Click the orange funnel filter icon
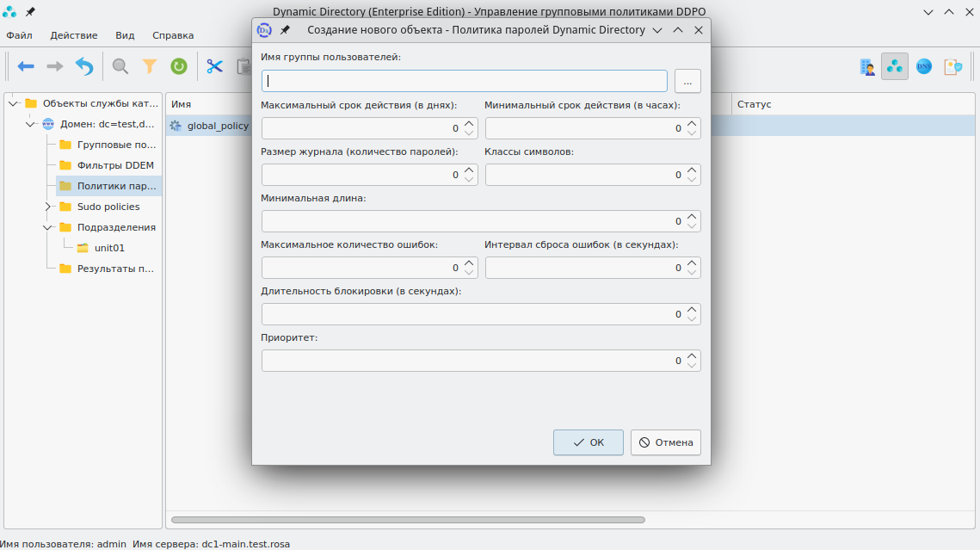The height and width of the screenshot is (550, 980). click(x=150, y=66)
